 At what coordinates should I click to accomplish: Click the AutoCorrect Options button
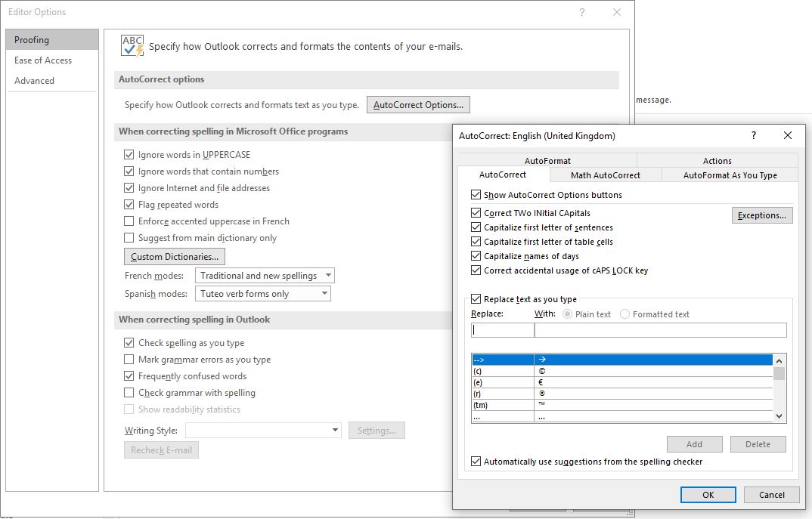(x=418, y=104)
